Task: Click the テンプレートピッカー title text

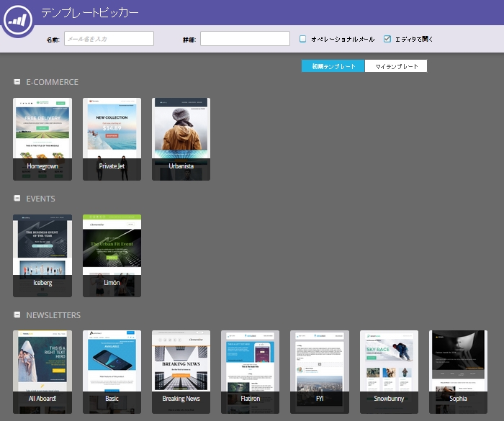Action: coord(90,13)
